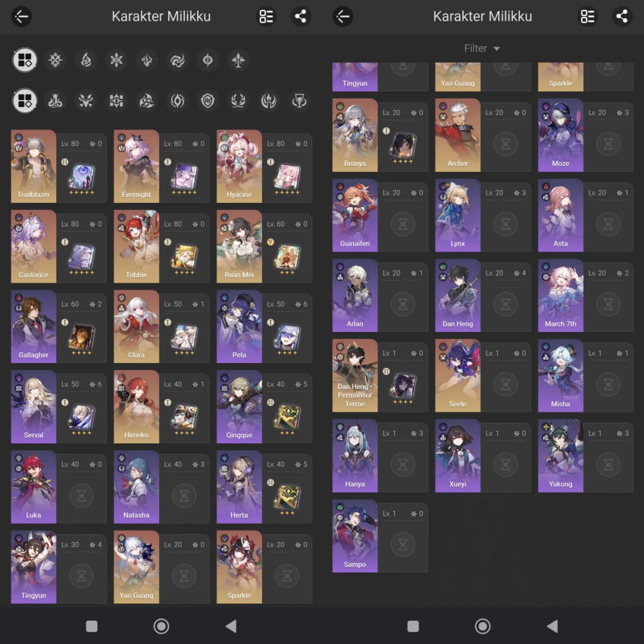Select the March 7th character portrait
The image size is (644, 644).
[560, 296]
